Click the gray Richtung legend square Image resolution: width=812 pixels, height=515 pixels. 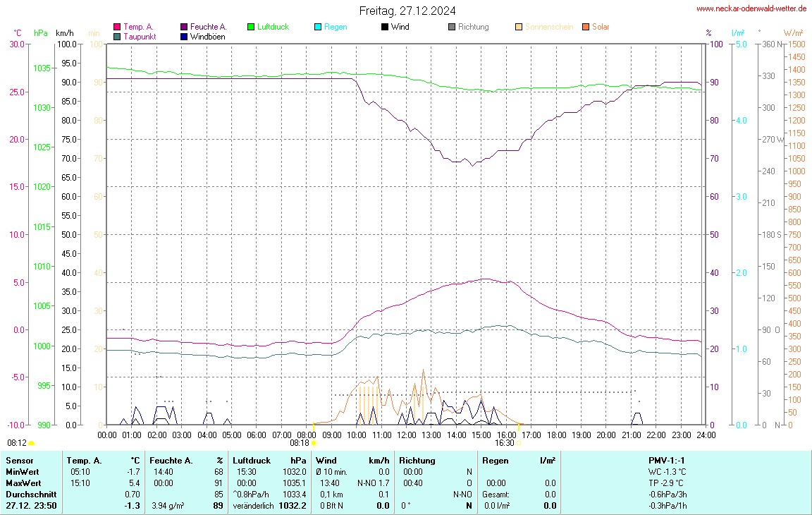tap(452, 28)
